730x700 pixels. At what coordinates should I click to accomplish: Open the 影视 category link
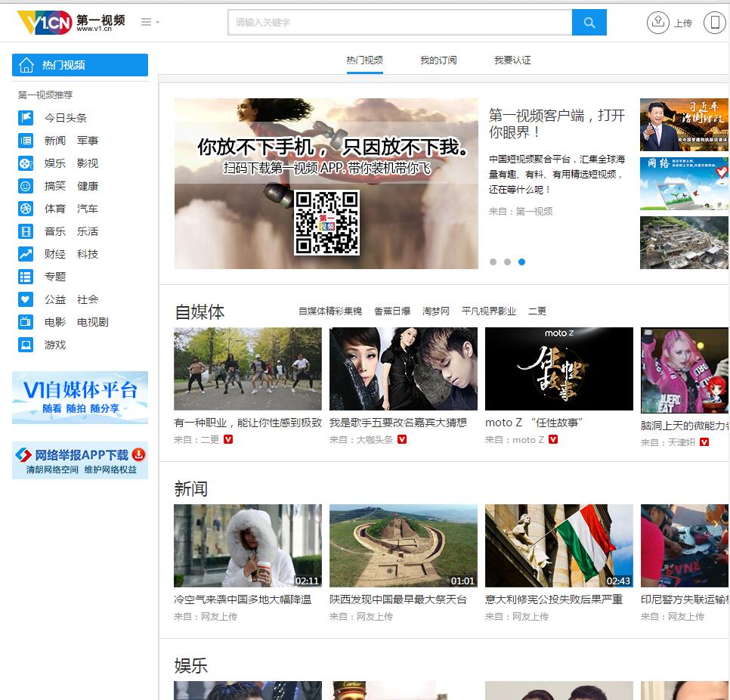(88, 163)
